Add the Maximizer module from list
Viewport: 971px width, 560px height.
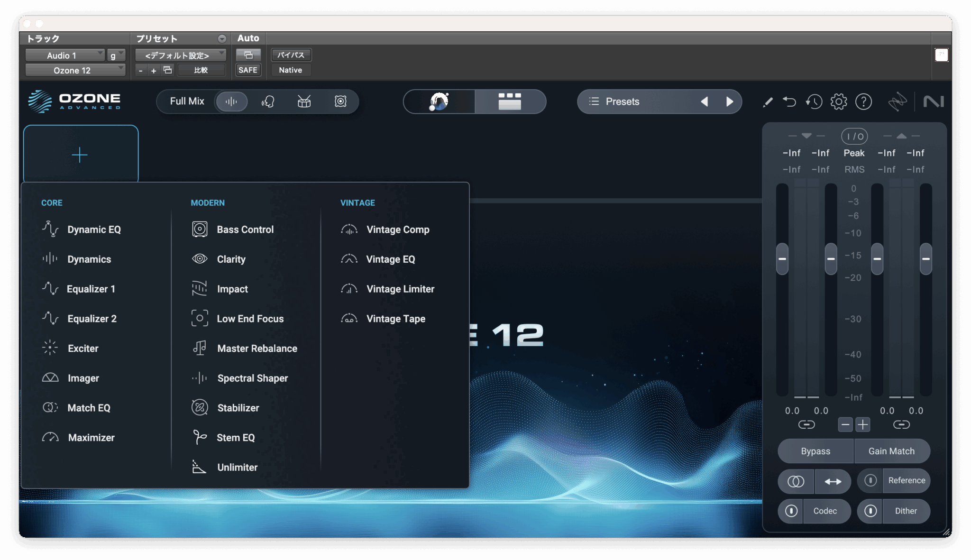(x=91, y=438)
